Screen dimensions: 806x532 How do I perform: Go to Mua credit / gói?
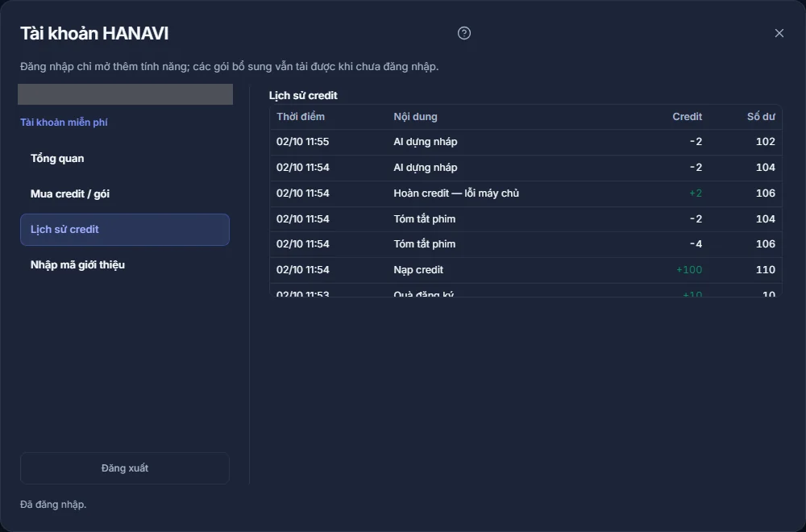(125, 193)
